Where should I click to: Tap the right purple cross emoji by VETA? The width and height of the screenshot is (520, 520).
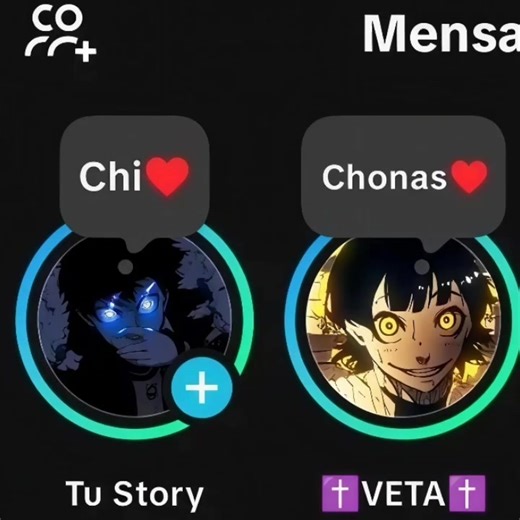(467, 494)
